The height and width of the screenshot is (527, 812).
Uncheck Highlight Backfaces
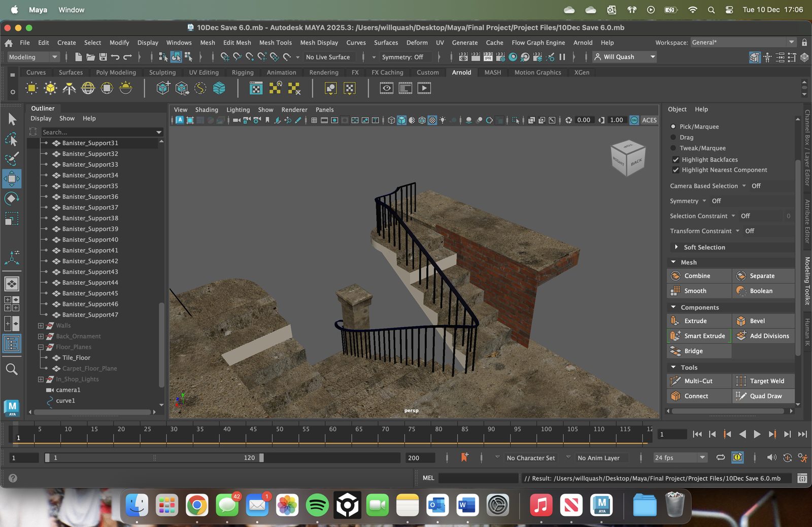click(675, 159)
